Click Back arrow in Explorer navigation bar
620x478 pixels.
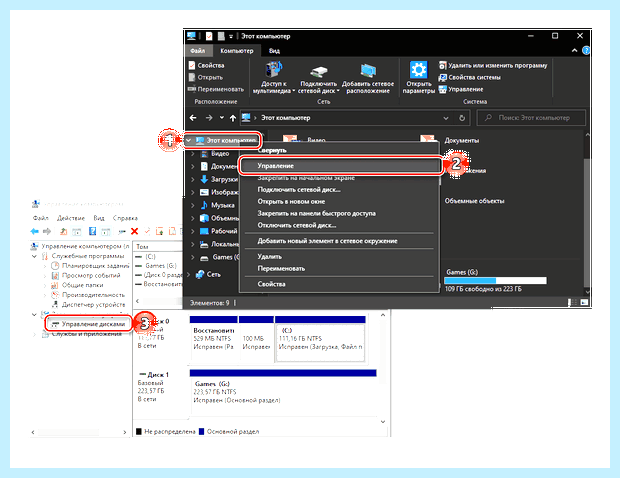[x=193, y=118]
